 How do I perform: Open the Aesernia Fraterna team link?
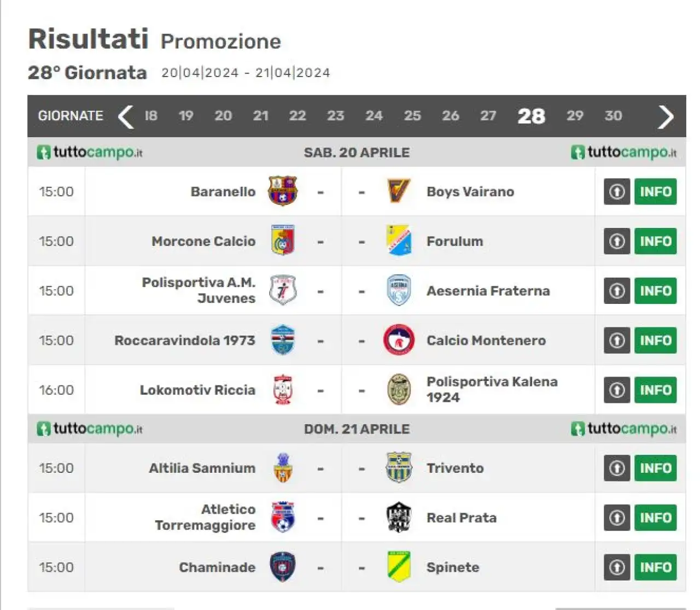(488, 291)
